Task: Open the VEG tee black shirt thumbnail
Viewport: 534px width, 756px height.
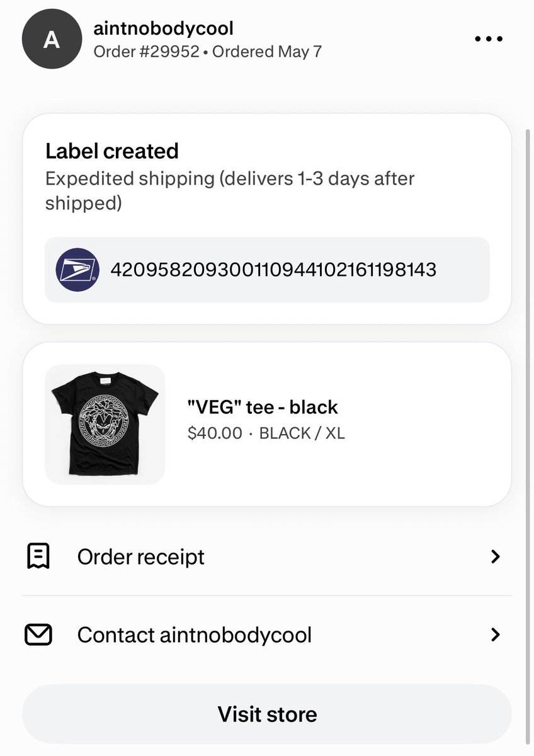Action: (x=105, y=425)
